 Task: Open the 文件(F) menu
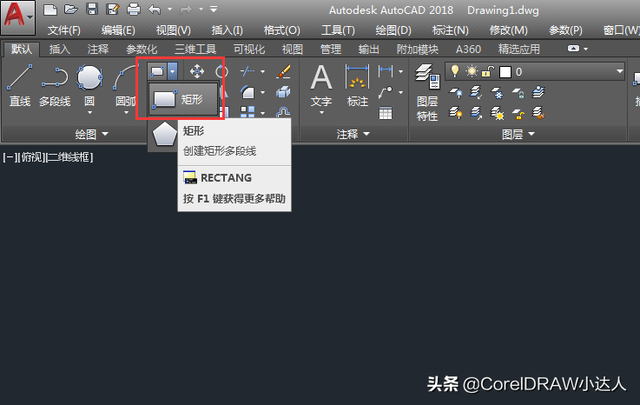click(64, 30)
